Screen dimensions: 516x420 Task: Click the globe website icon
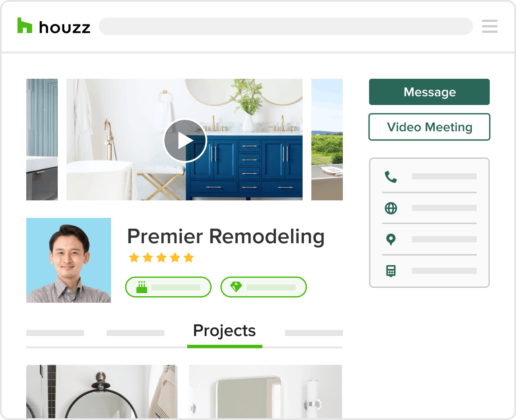tap(390, 208)
